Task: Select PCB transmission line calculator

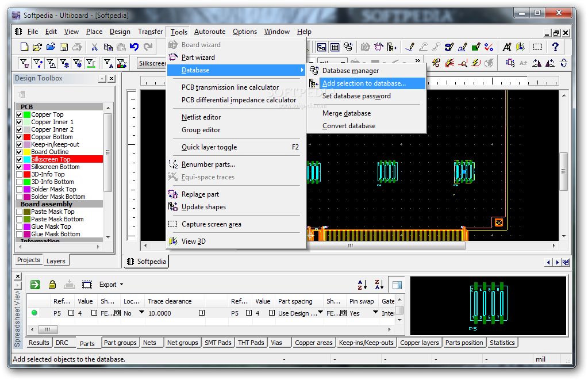Action: pos(230,87)
